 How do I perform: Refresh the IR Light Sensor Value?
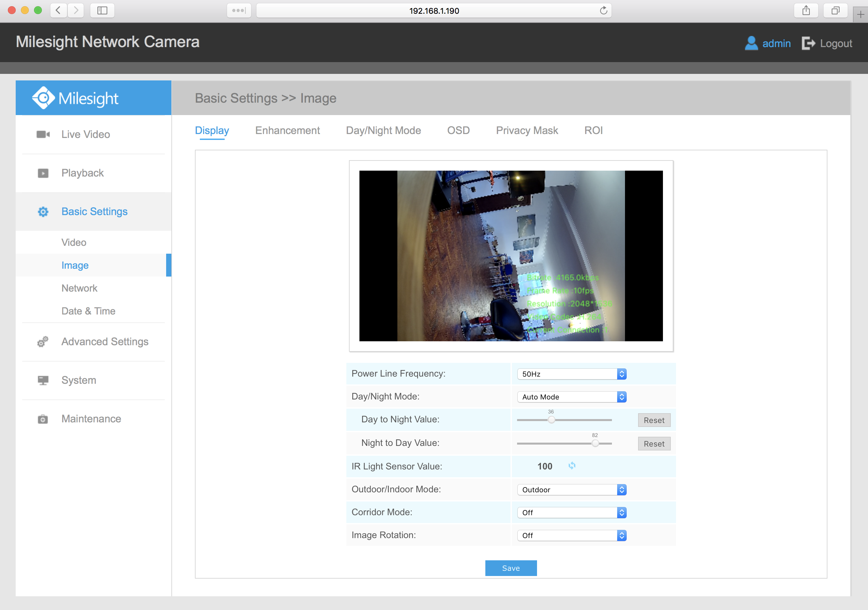click(572, 466)
